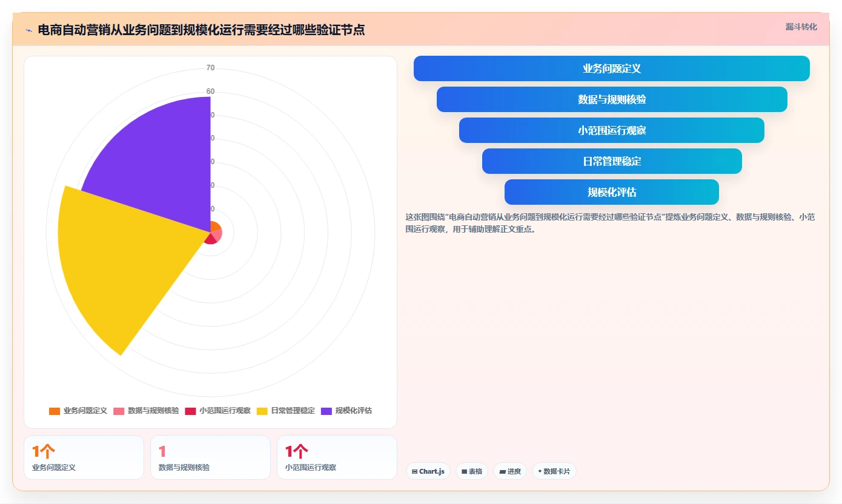Screen dimensions: 842x504
Task: Select the Chart.js tag chip
Action: click(x=428, y=471)
